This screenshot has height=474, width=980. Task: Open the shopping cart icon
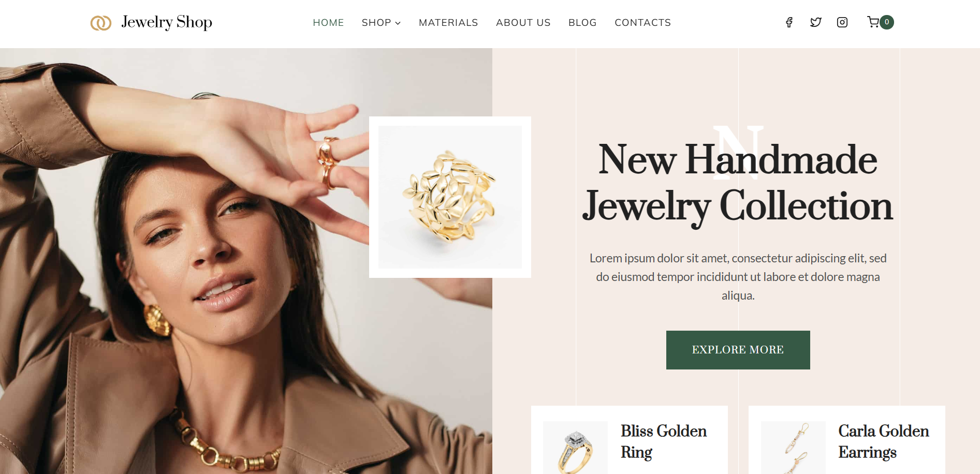coord(873,22)
